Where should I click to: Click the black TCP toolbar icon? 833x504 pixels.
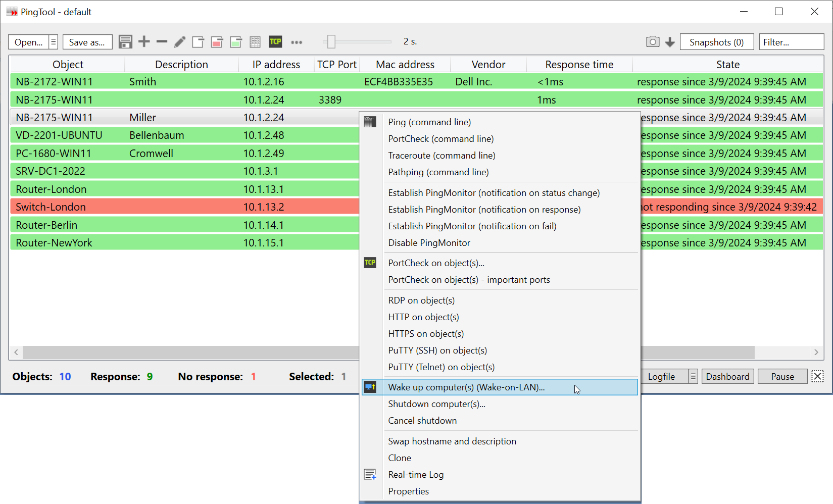(275, 42)
